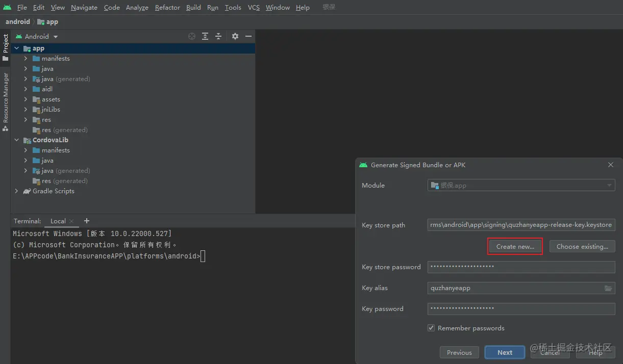623x364 pixels.
Task: Expand the jniLibs folder
Action: [x=26, y=110]
